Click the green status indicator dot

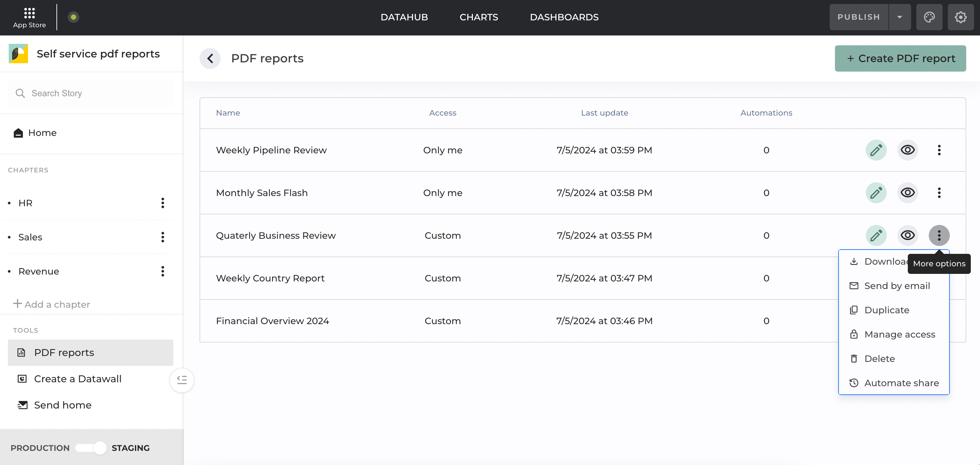coord(74,17)
